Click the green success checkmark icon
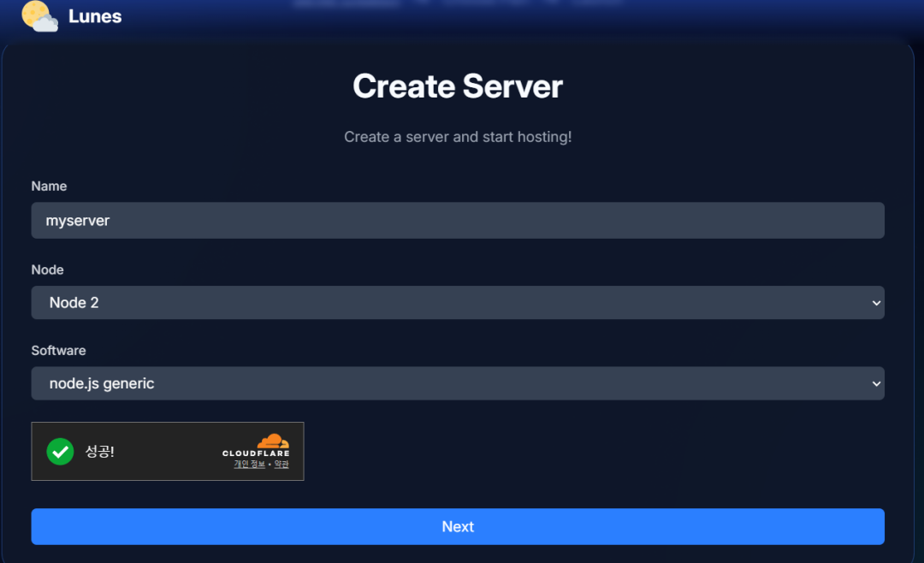The image size is (924, 563). coord(60,451)
